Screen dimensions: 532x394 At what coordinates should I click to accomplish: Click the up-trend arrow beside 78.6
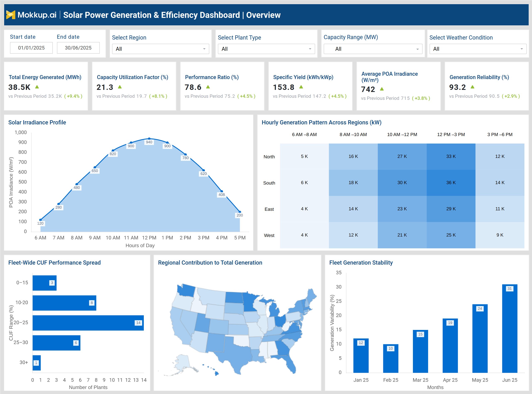click(x=208, y=87)
